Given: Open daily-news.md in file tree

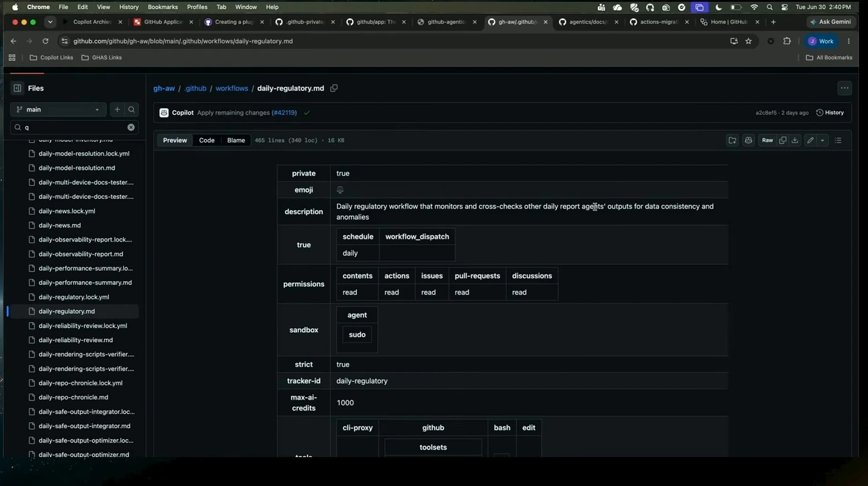Looking at the screenshot, I should (60, 225).
